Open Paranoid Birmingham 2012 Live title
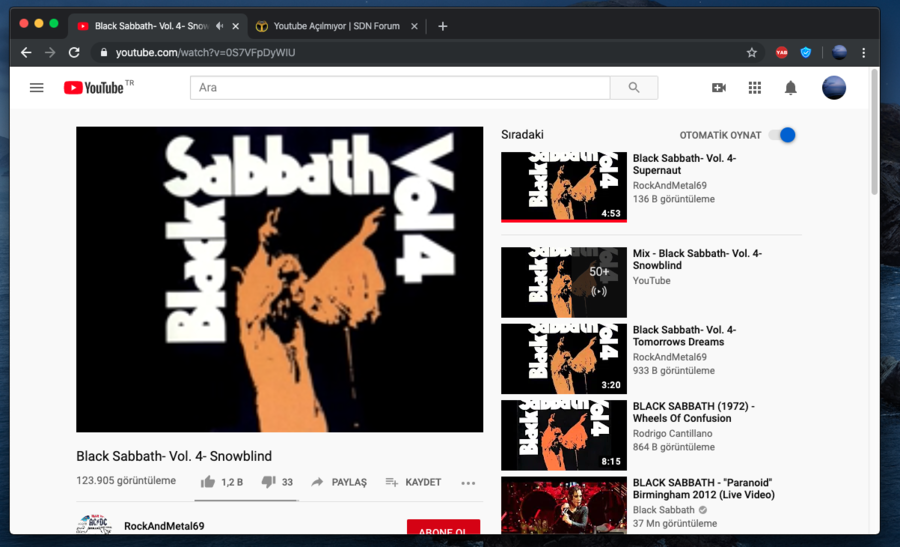The height and width of the screenshot is (547, 900). coord(704,488)
